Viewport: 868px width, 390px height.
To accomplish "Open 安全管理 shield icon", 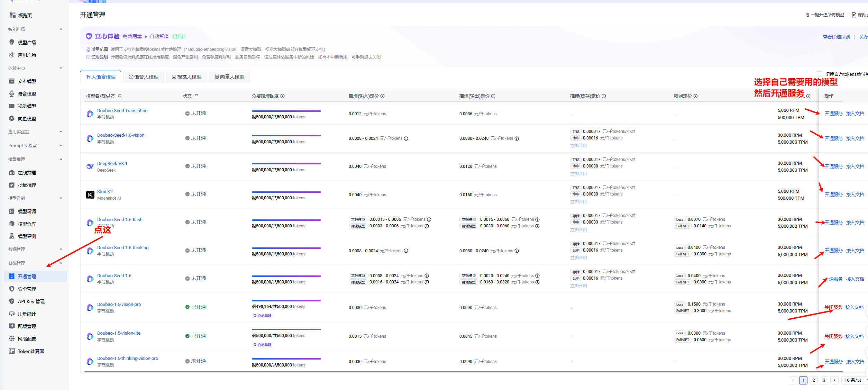I will point(12,289).
